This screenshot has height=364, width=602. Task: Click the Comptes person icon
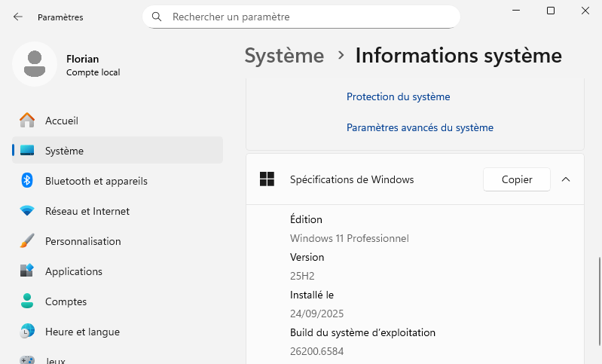pyautogui.click(x=27, y=301)
